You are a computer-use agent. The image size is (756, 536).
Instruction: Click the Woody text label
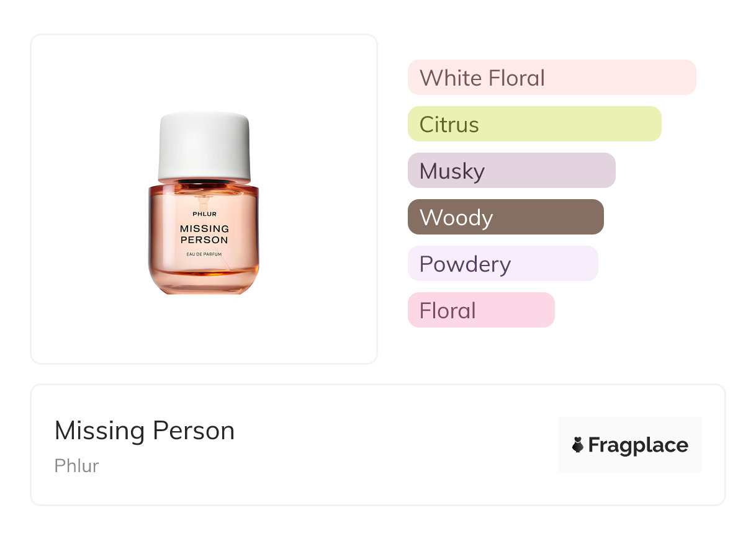[456, 218]
